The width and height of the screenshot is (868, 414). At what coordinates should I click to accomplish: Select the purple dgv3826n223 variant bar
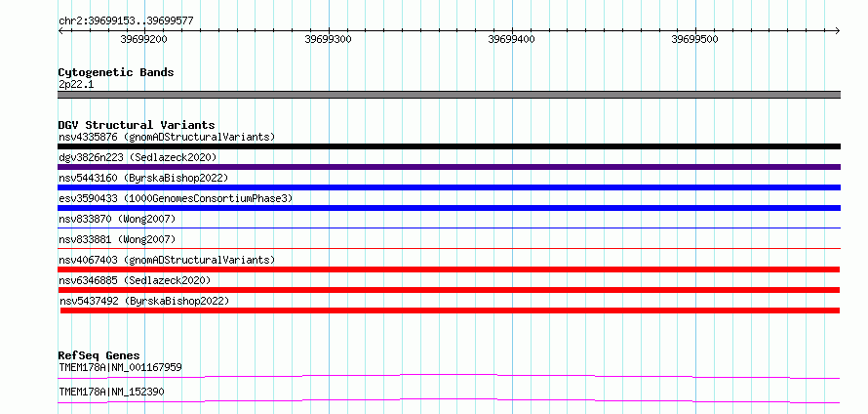click(x=449, y=167)
